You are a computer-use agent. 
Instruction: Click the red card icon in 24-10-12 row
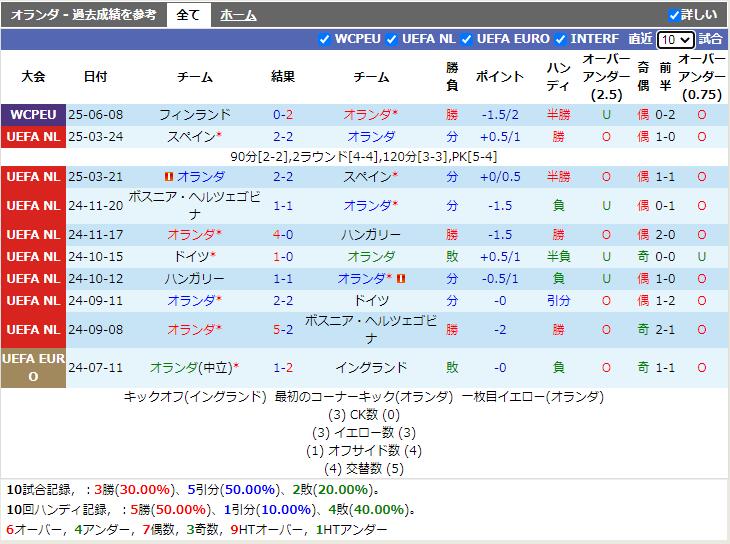(x=401, y=279)
